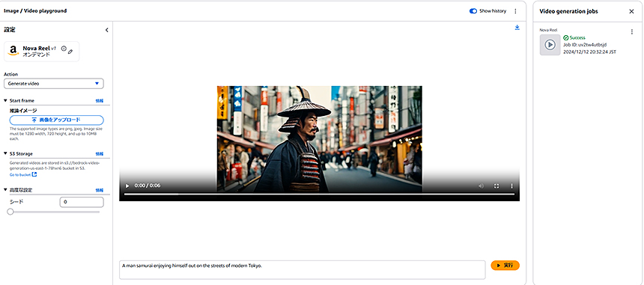The height and width of the screenshot is (285, 644).
Task: Open 情報 link for S3 Storage
Action: (100, 154)
